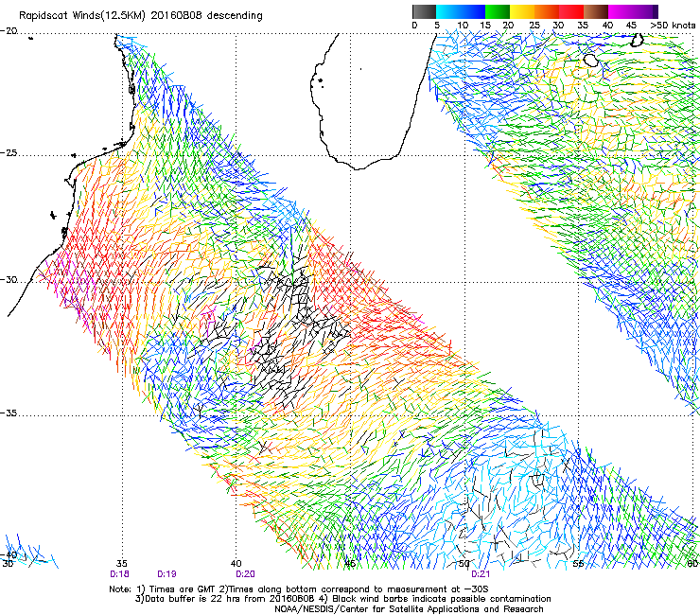Click the green 15–20 knot legend segment

[x=498, y=11]
